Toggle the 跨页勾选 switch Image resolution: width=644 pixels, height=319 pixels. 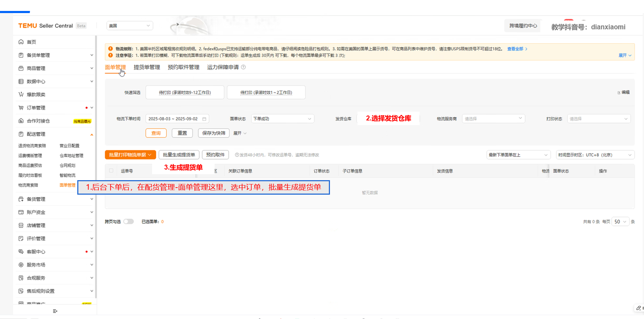point(128,221)
